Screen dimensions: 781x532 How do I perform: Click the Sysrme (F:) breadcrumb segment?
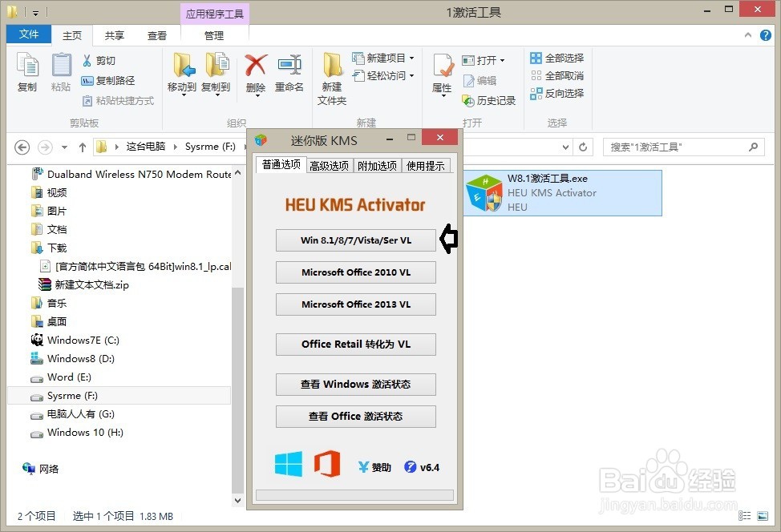(x=210, y=147)
